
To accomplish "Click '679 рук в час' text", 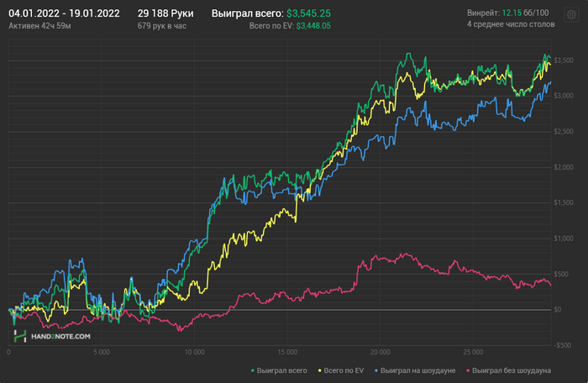I will pyautogui.click(x=162, y=26).
